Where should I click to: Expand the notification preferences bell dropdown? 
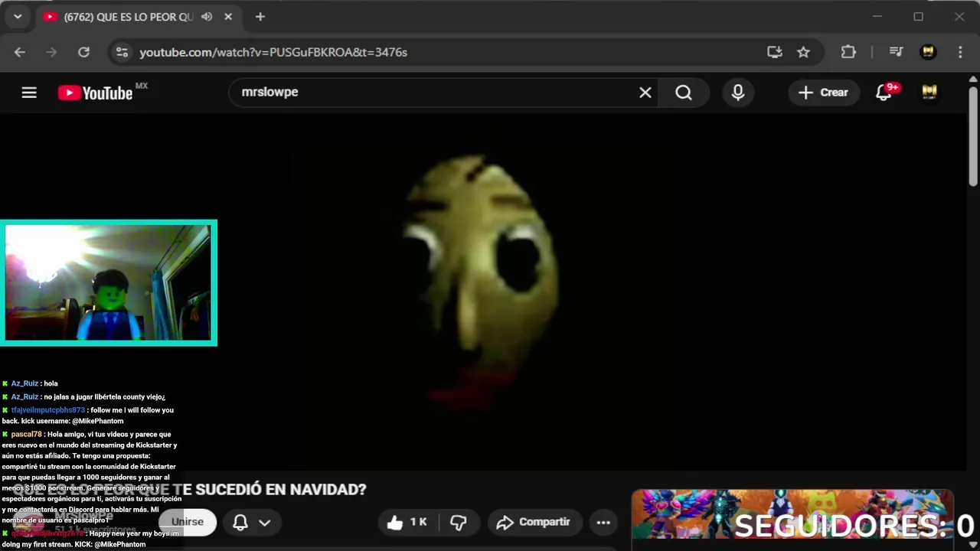click(x=252, y=522)
